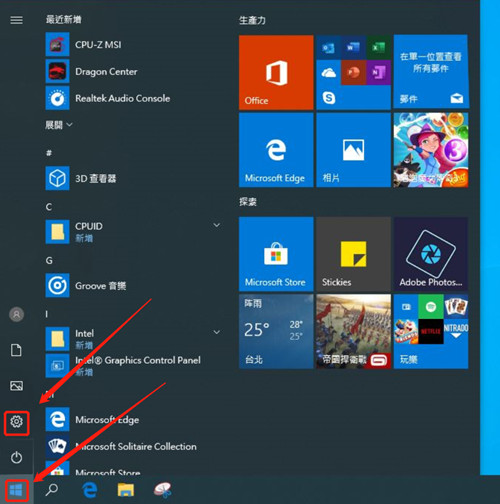Open the hamburger menu at top of Start

pyautogui.click(x=16, y=20)
